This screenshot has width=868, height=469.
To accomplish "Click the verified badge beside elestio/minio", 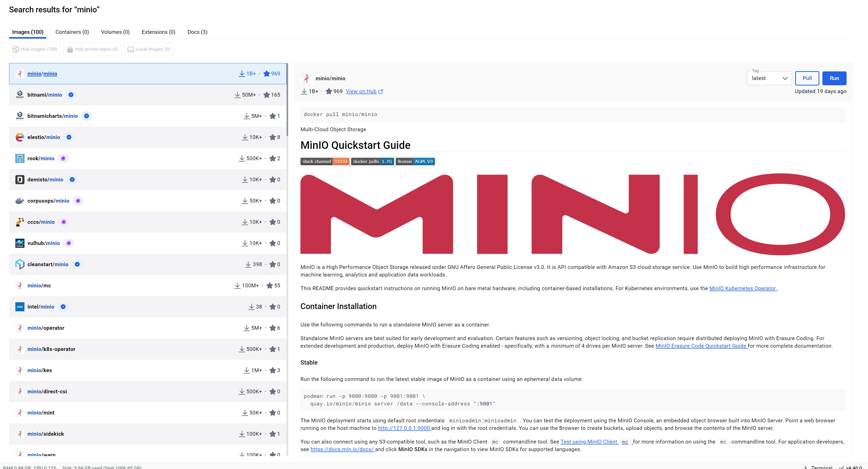I will click(x=69, y=137).
